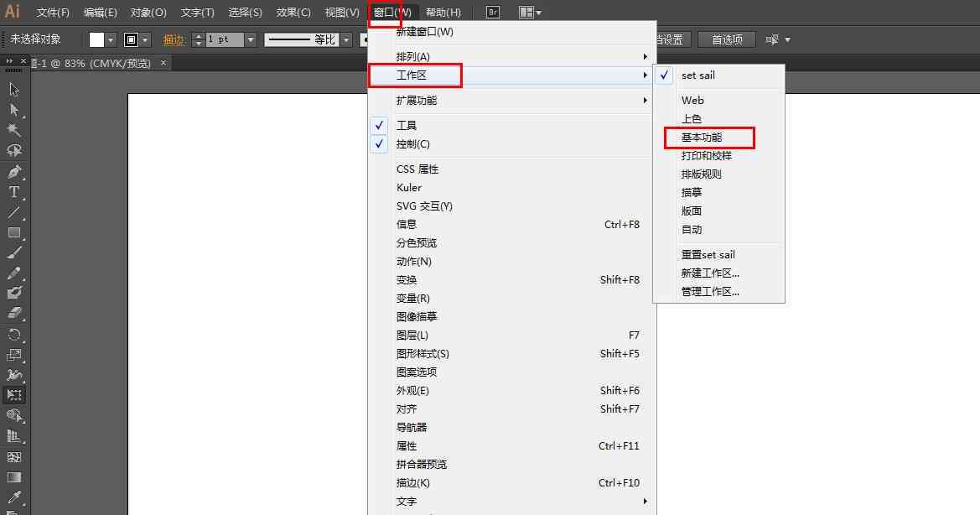The width and height of the screenshot is (980, 515).
Task: Click the Ai application logo
Action: [x=13, y=11]
